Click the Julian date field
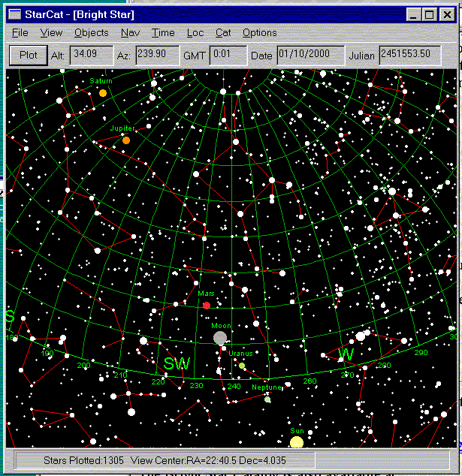Image resolution: width=462 pixels, height=476 pixels. coord(410,55)
